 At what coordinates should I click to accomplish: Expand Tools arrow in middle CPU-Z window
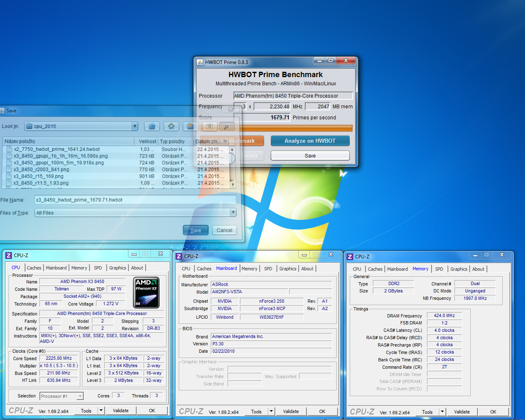click(x=271, y=411)
